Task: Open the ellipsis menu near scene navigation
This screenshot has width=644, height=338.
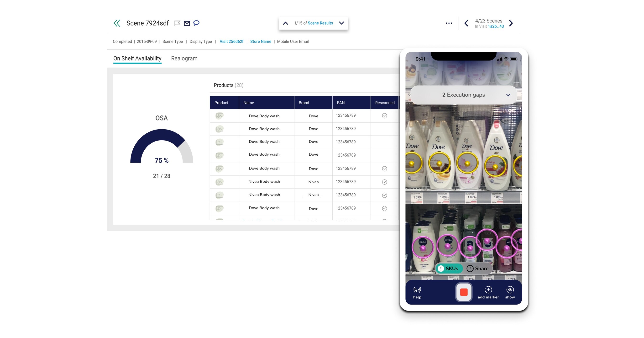Action: click(x=449, y=23)
